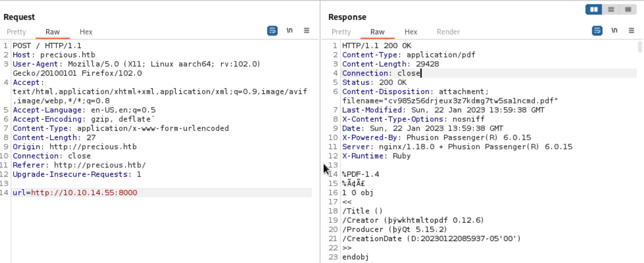Select top-bottom stacked layout icon

611,10
